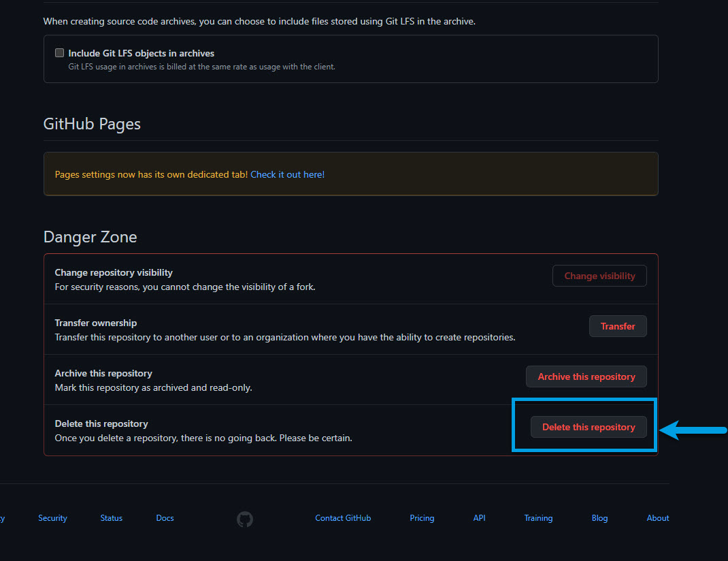This screenshot has width=728, height=561.
Task: Open the 'Check it out here!' link
Action: [x=287, y=174]
